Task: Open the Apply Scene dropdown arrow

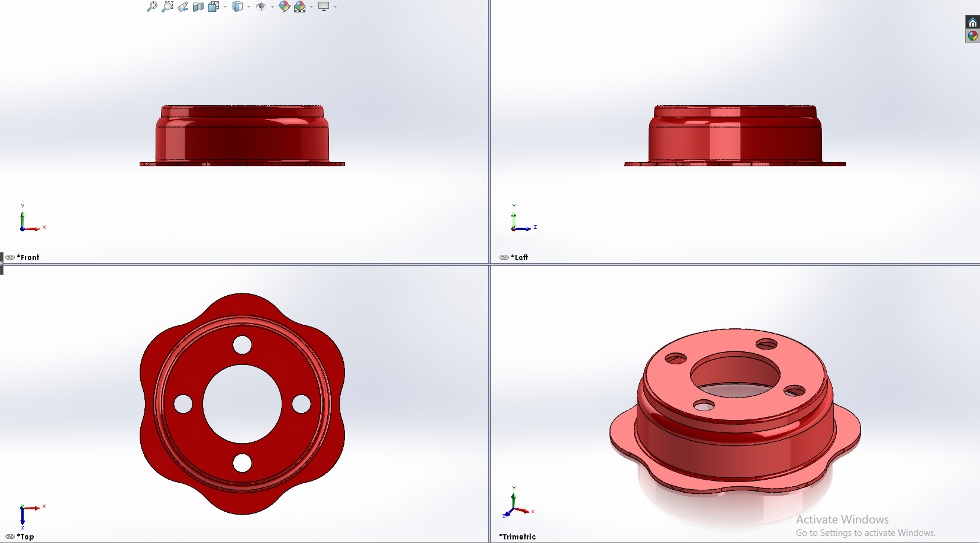Action: (311, 7)
